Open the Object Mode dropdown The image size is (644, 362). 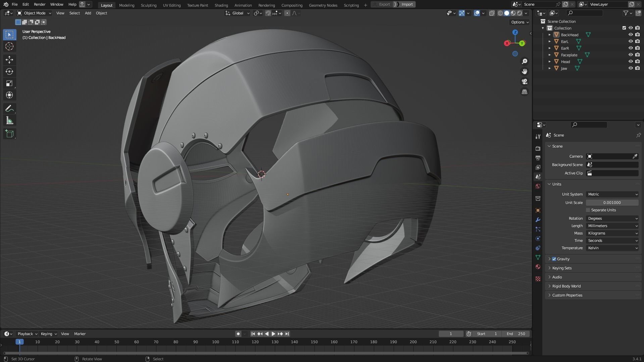(34, 13)
